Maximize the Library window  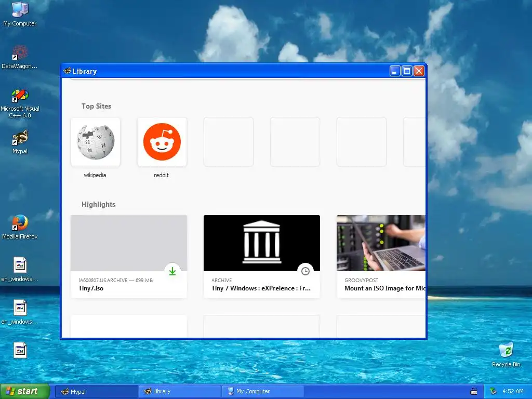click(407, 71)
